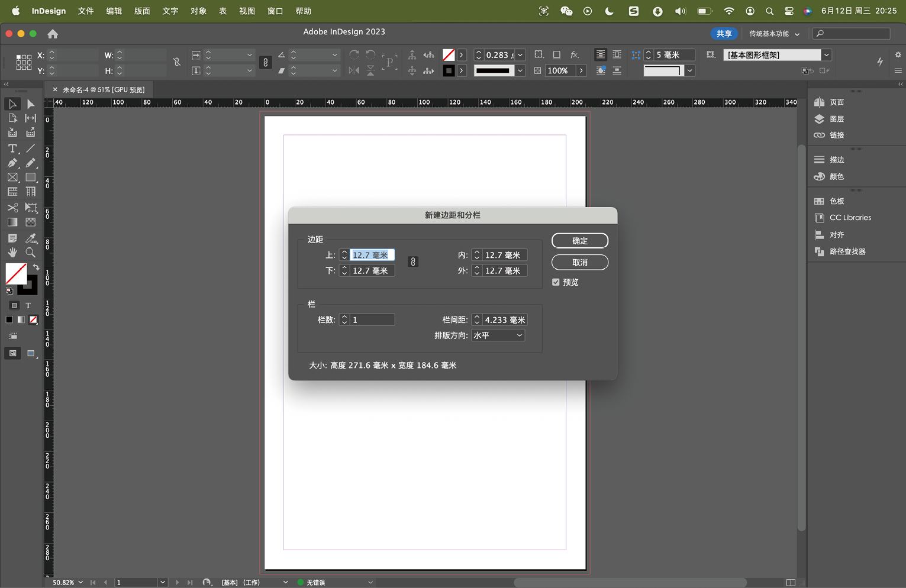The width and height of the screenshot is (906, 588).
Task: Toggle the Preview checkbox in dialog
Action: click(x=556, y=282)
